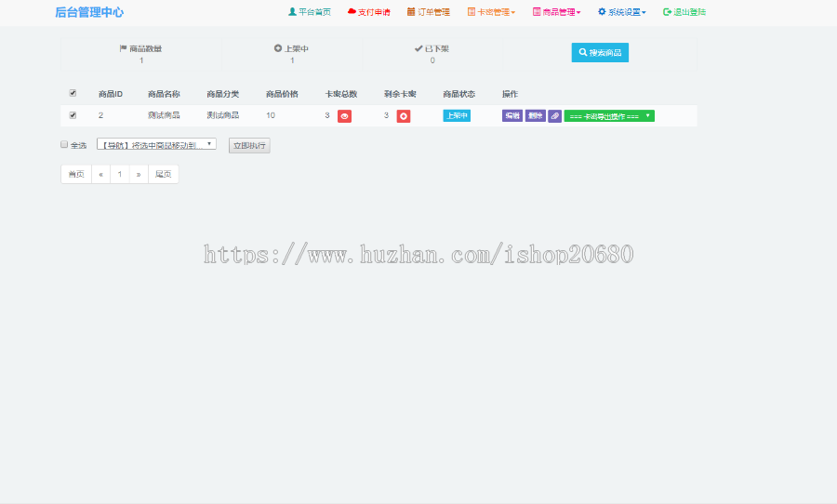Click the purple paperclip link icon
This screenshot has width=837, height=504.
click(554, 116)
